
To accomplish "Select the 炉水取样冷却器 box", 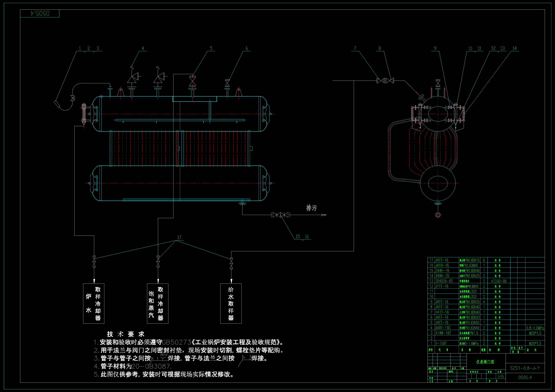I will [x=94, y=303].
